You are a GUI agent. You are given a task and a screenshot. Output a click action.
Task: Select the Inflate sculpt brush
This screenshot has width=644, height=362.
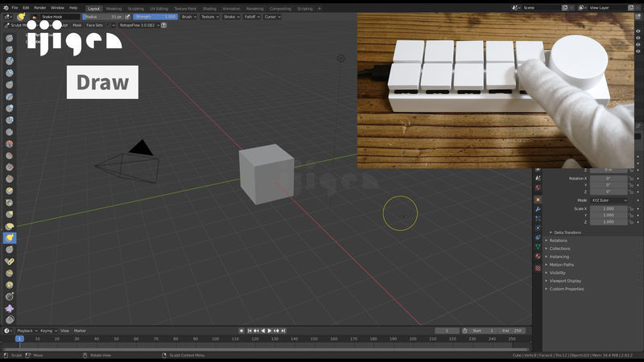(10, 109)
